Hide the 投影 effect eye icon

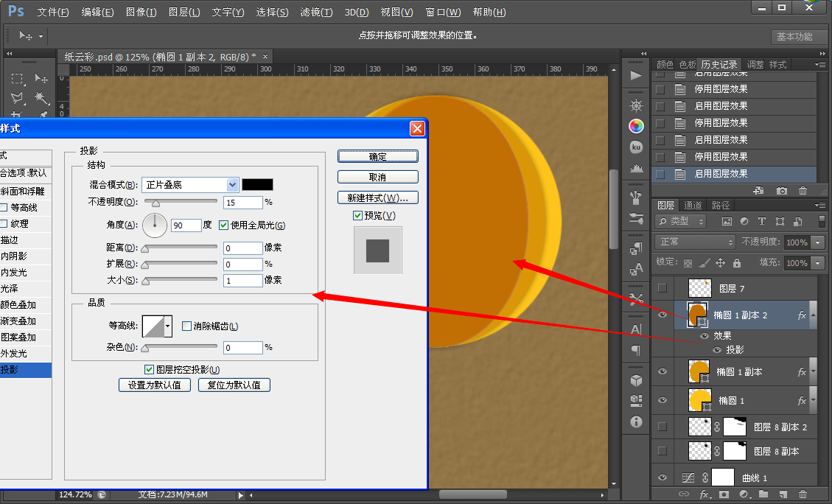tap(717, 349)
